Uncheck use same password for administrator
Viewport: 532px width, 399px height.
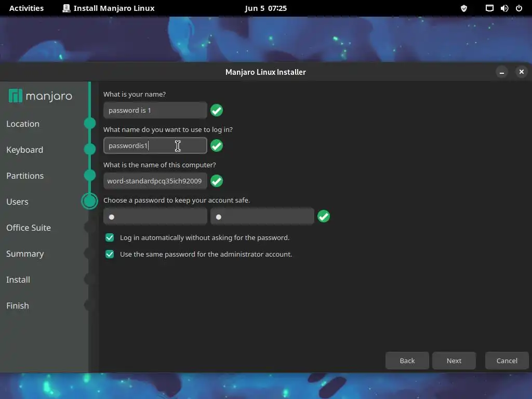110,254
